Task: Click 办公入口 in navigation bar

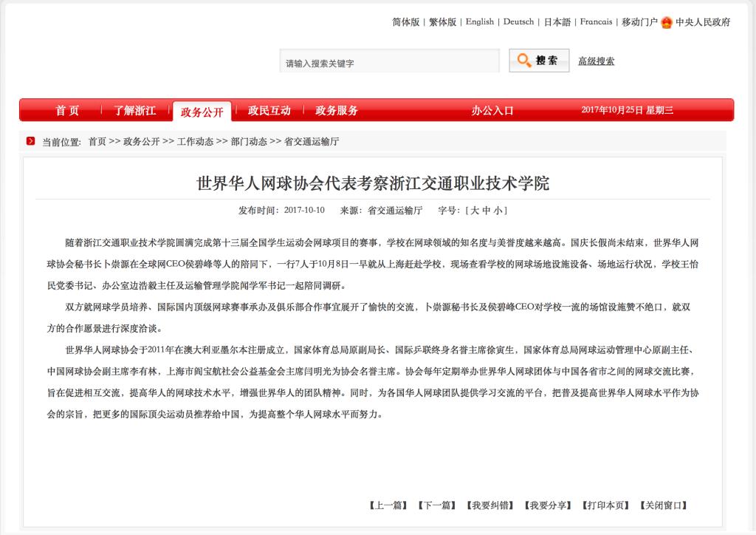Action: [492, 111]
